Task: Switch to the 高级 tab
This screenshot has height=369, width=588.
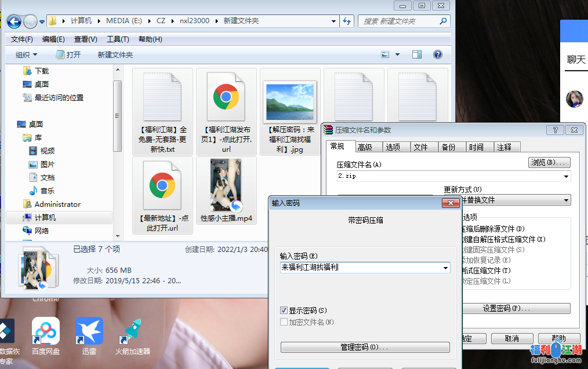Action: coord(365,147)
